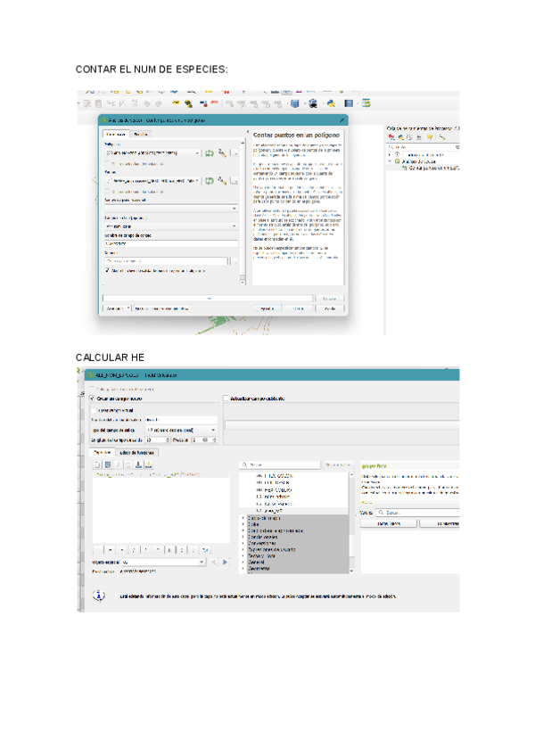Open the browse button beside the polygon layer
535x756 pixels.
[234, 152]
